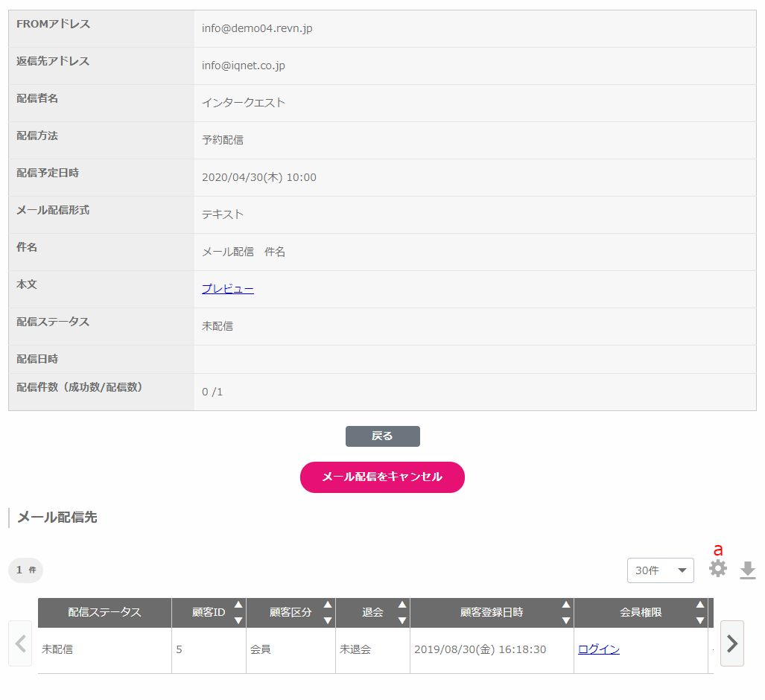Viewport: 765px width, 700px height.
Task: Click the メール配信をキャンセル button
Action: pyautogui.click(x=382, y=477)
